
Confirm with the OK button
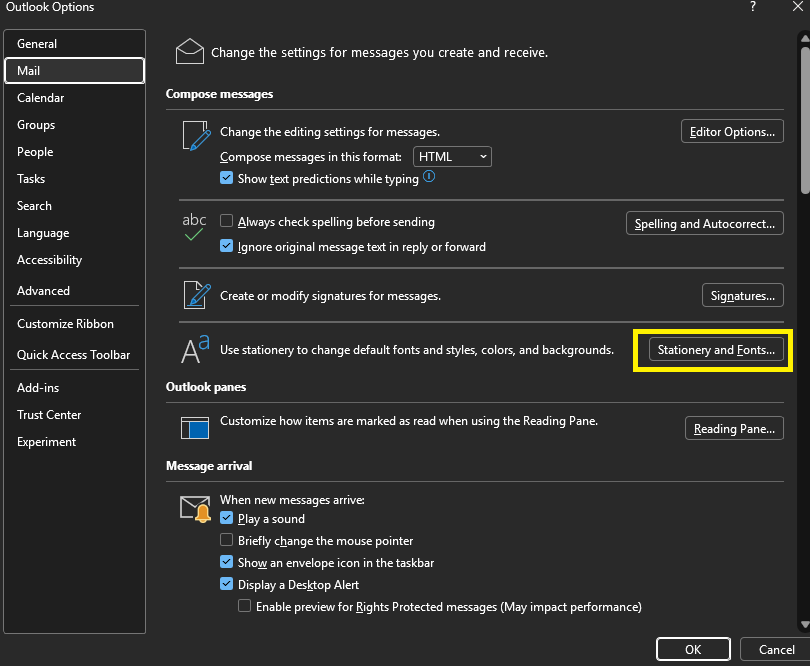(693, 649)
